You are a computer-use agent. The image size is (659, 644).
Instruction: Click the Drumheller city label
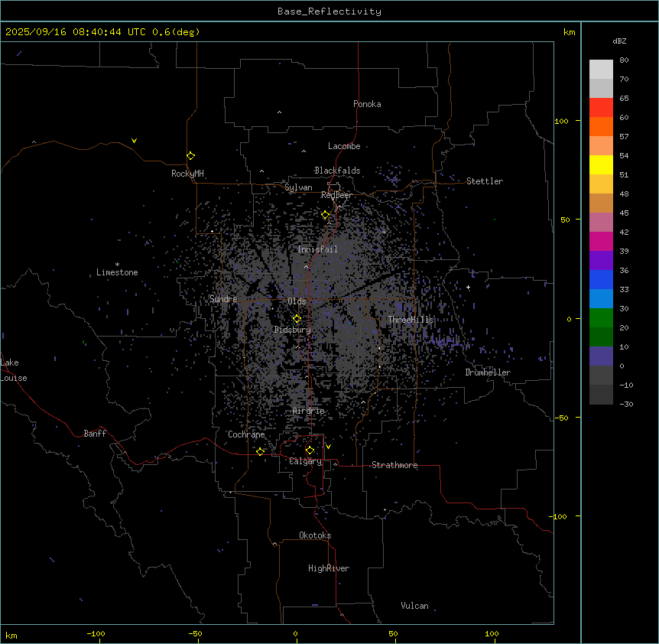tap(488, 372)
